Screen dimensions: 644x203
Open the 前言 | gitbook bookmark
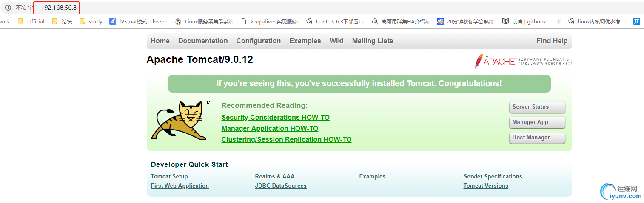pos(532,21)
